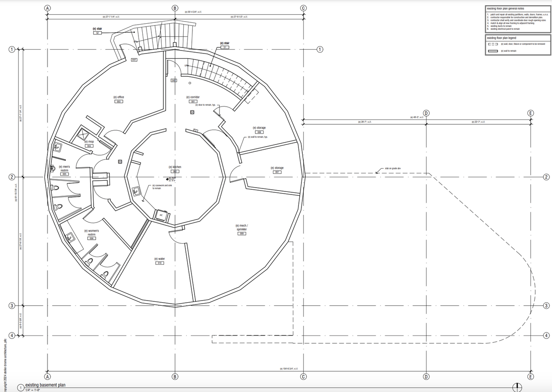Screen dimensions: 552x392
Task: Click the '(e) women's restrm' label
Action: click(x=91, y=232)
